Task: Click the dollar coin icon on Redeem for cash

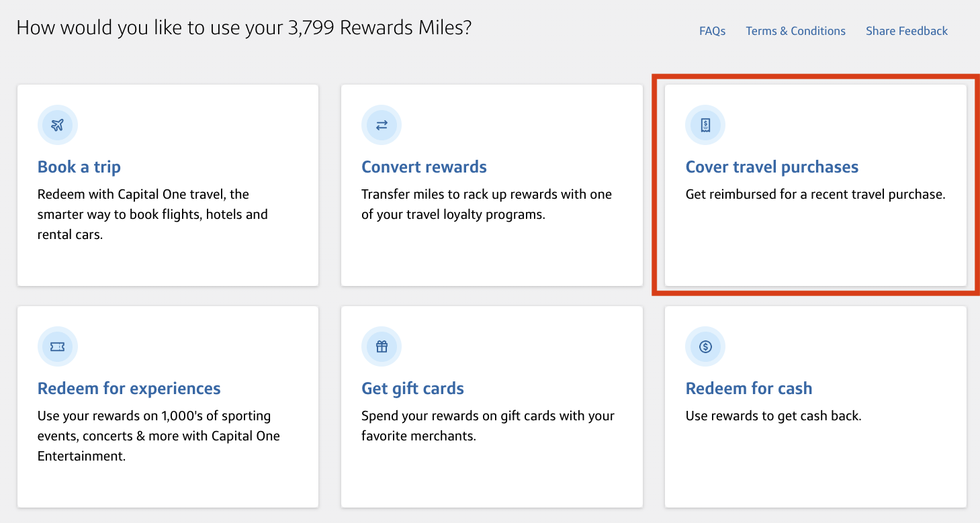Action: pyautogui.click(x=705, y=346)
